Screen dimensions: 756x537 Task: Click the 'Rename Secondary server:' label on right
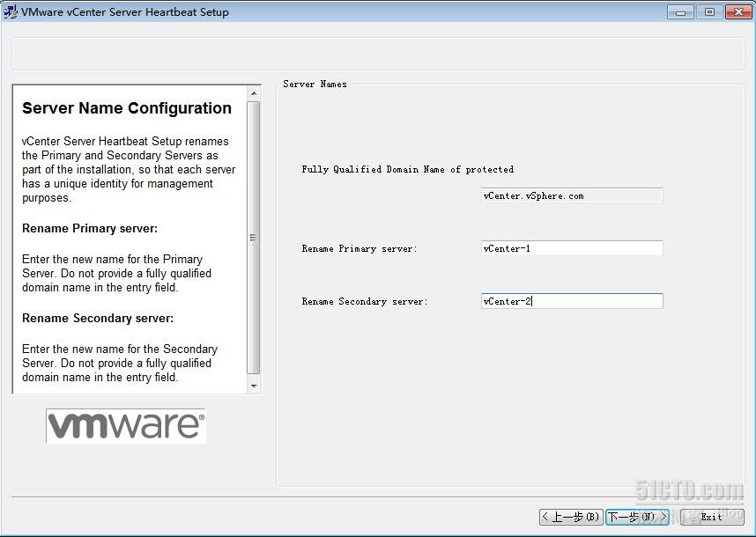365,301
